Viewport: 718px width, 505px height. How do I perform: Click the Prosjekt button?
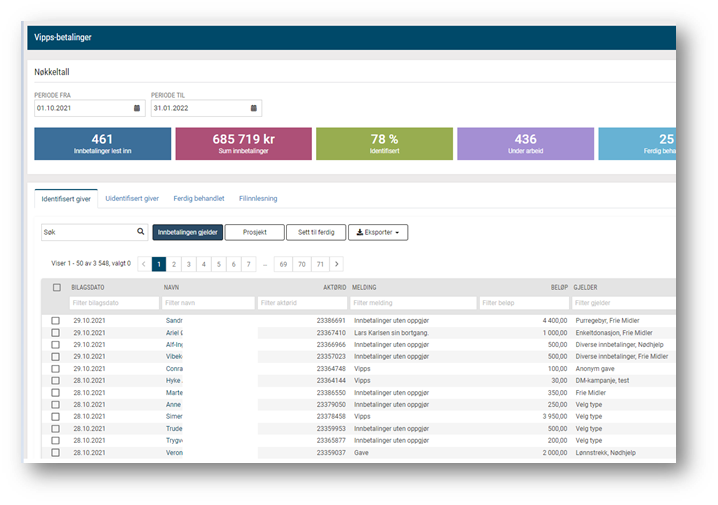click(255, 232)
